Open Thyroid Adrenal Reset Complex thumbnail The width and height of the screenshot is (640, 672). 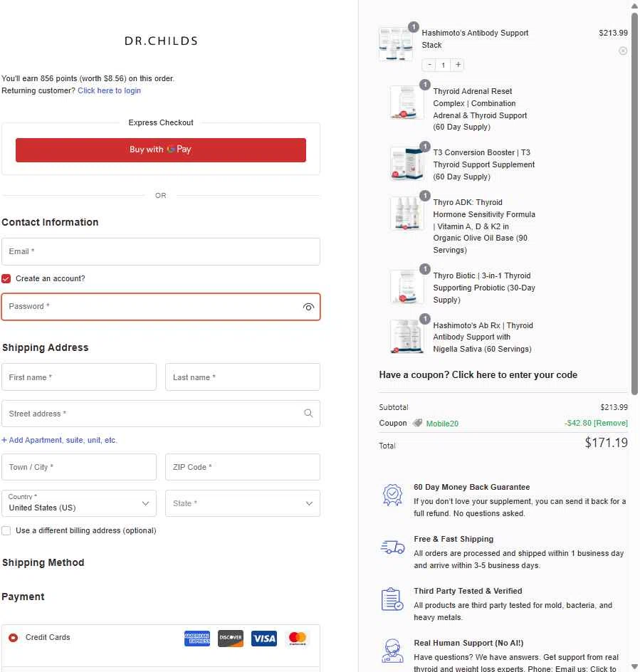406,102
